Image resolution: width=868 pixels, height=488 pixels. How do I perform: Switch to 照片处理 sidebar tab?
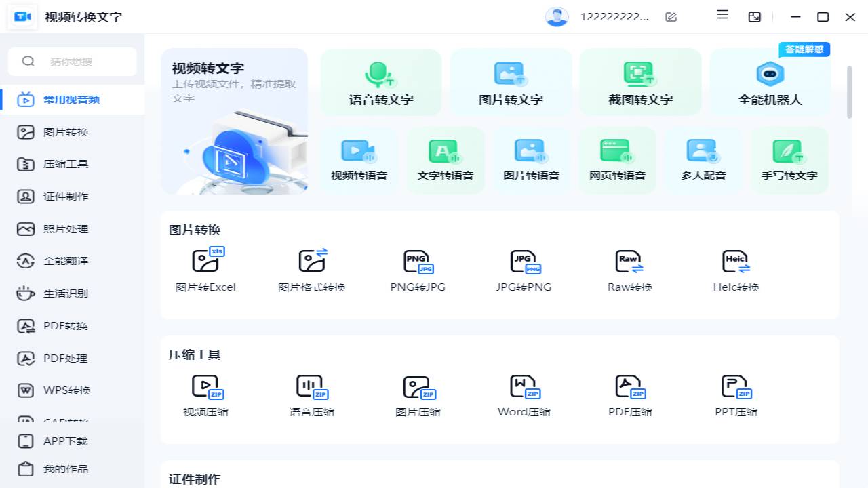(72, 229)
